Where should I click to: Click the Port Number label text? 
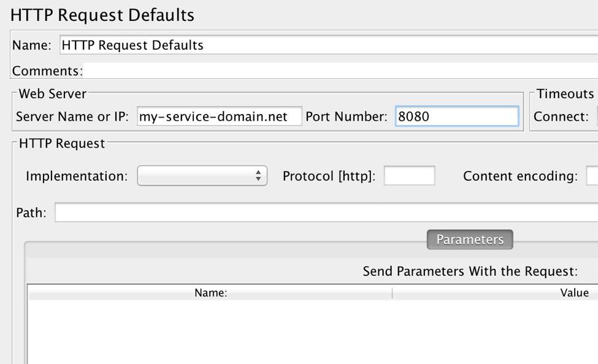pos(347,116)
